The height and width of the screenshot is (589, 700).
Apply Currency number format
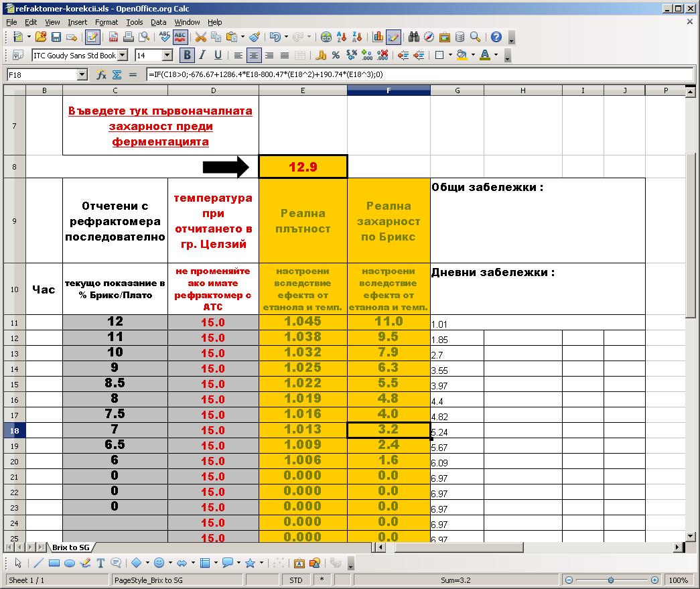click(x=321, y=55)
